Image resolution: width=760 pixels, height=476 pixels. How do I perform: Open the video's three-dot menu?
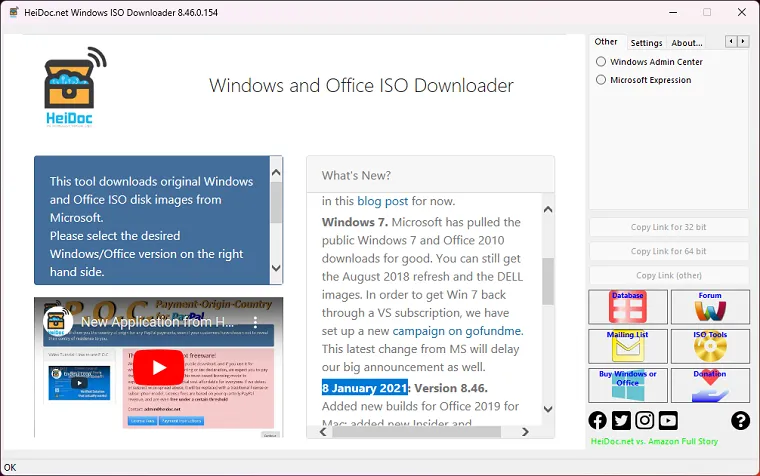(x=255, y=322)
